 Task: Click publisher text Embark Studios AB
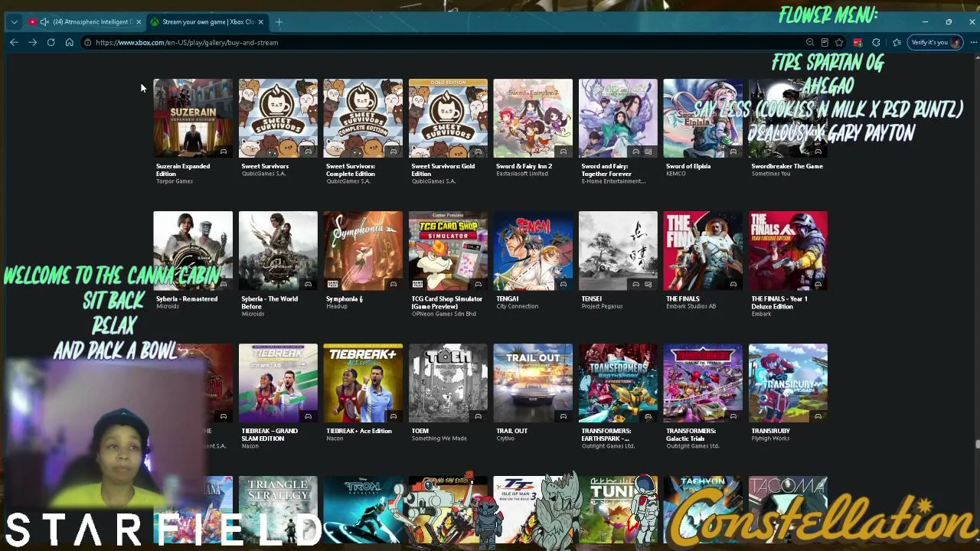click(x=691, y=306)
